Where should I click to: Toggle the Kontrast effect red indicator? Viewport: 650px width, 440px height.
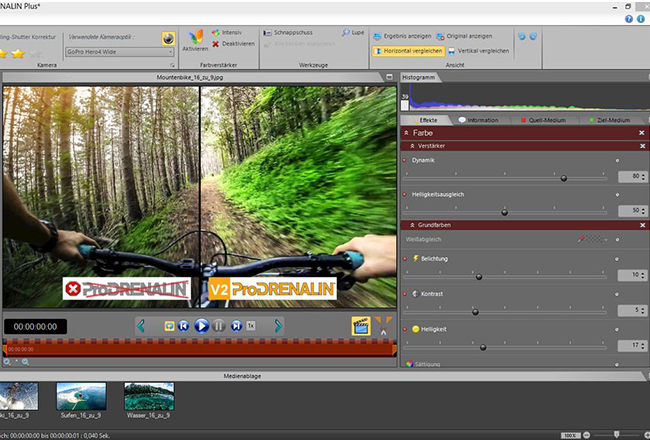pos(405,293)
